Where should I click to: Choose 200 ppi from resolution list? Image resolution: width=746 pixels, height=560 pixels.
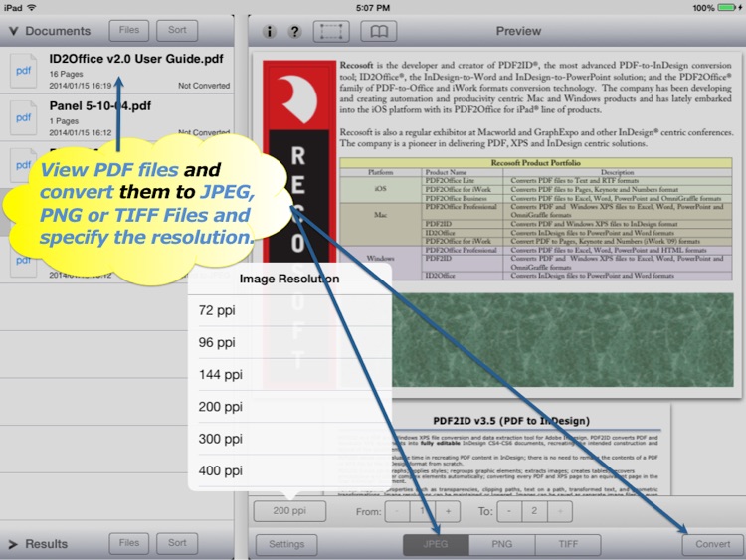[289, 407]
